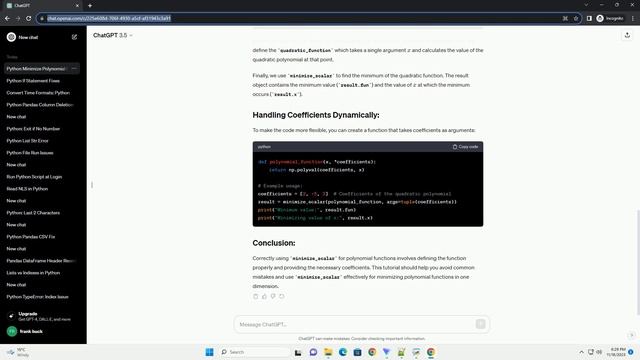640x360 pixels.
Task: Click the pencil compose icon for new chat
Action: (74, 37)
